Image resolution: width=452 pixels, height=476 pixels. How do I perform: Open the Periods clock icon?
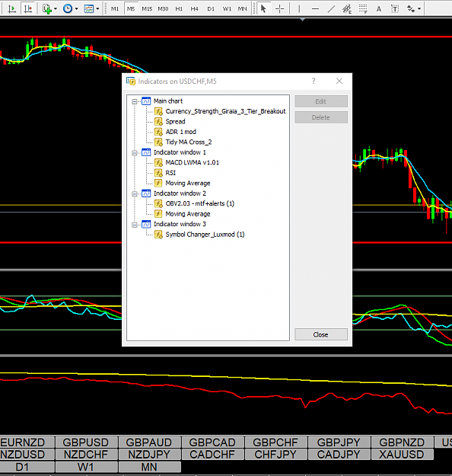point(68,9)
